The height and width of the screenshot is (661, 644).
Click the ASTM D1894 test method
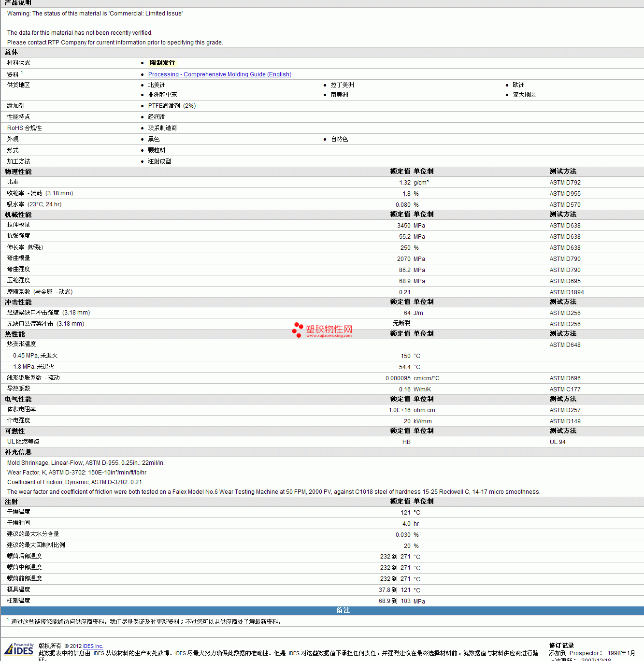[567, 292]
